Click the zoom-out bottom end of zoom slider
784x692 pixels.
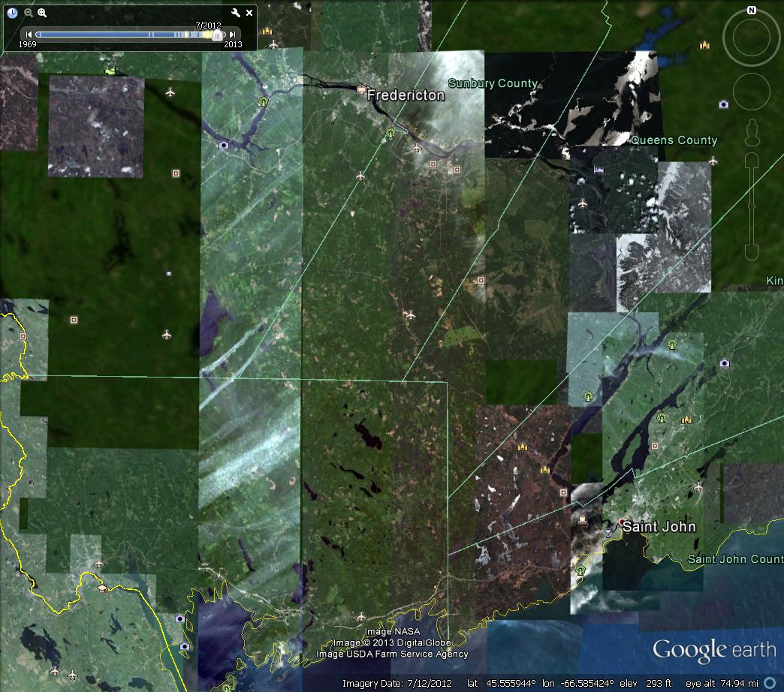tap(751, 253)
